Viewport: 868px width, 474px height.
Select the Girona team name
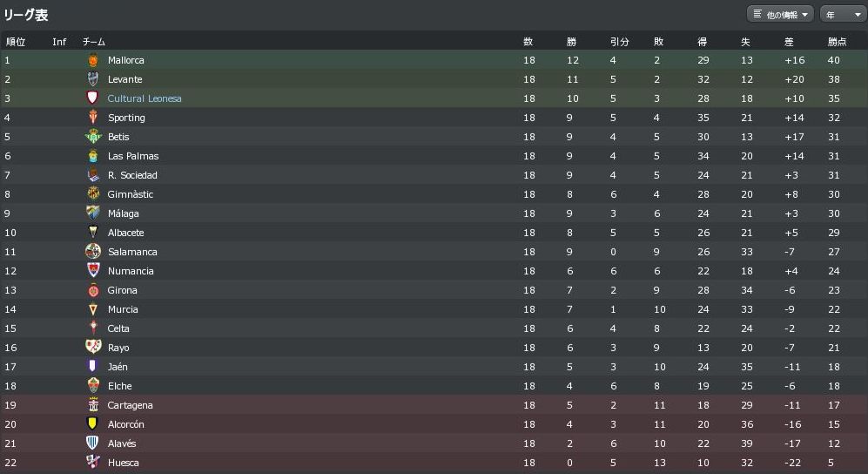[x=123, y=290]
